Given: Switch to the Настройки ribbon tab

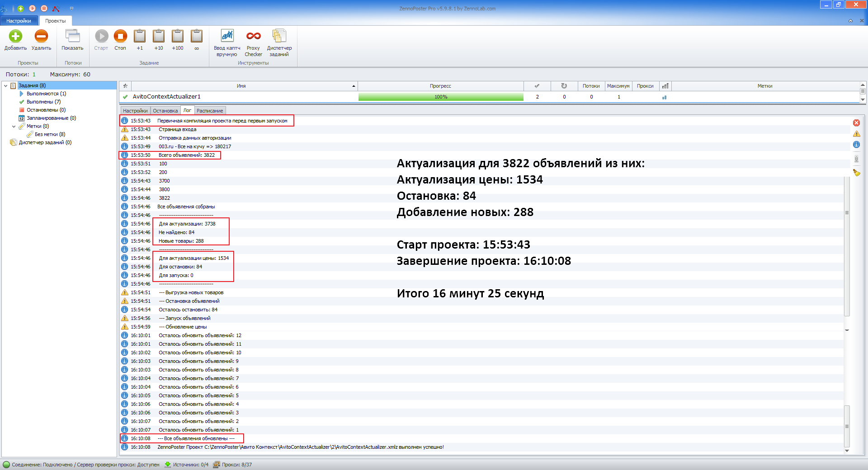Looking at the screenshot, I should (19, 21).
